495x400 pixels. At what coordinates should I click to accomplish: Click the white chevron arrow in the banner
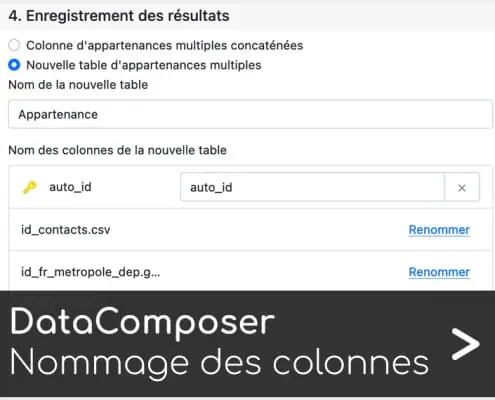click(466, 344)
